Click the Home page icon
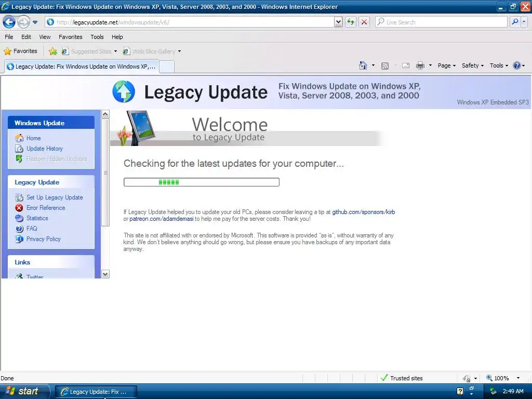 tap(363, 65)
